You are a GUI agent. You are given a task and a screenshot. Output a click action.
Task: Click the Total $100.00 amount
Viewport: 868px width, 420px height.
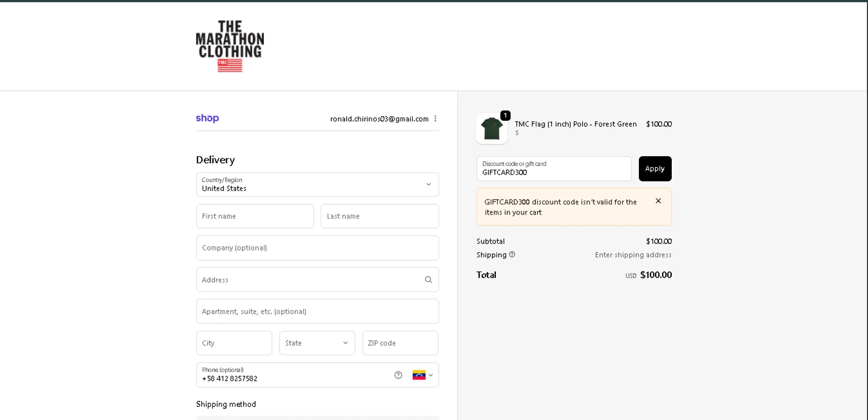(x=656, y=275)
